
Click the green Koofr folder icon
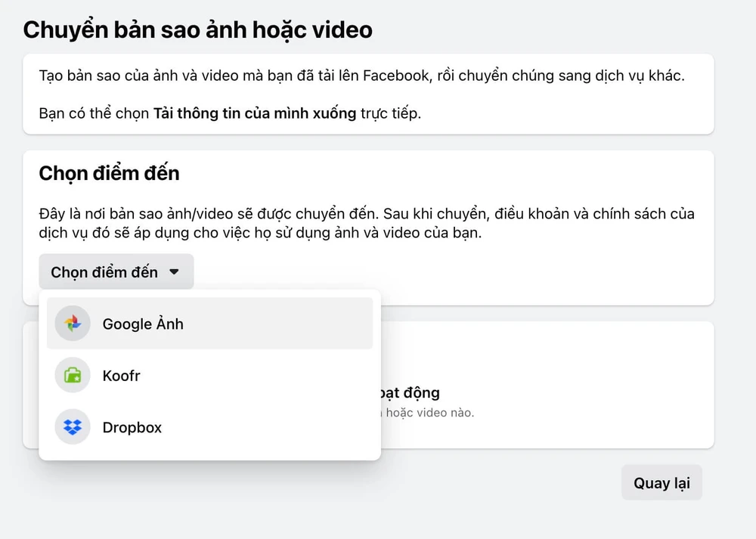(x=73, y=376)
